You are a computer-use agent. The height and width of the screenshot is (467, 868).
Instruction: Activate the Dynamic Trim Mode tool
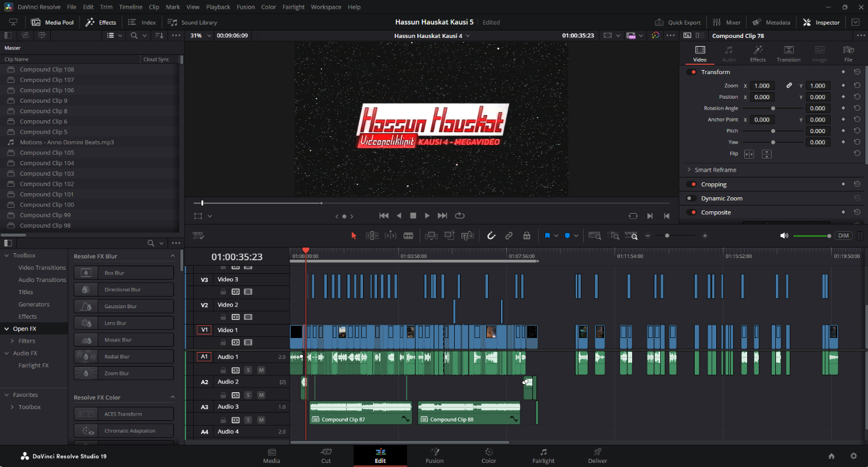click(x=391, y=236)
